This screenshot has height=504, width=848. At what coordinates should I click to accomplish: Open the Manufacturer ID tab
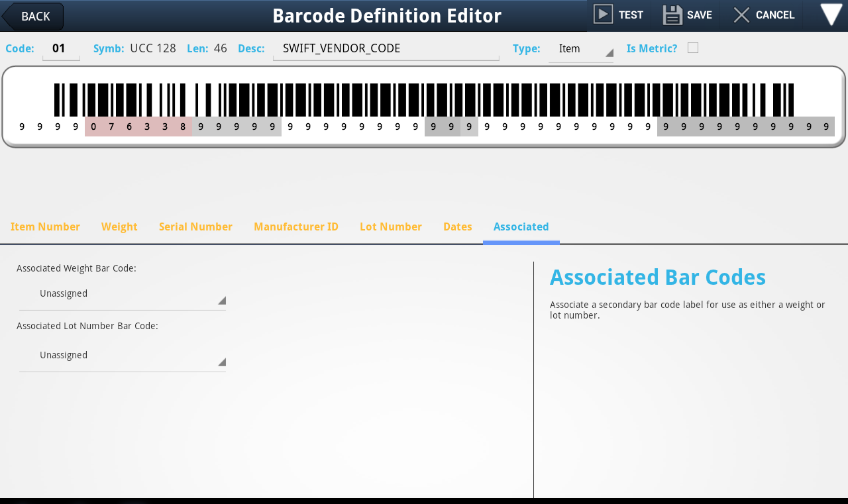[x=296, y=227]
